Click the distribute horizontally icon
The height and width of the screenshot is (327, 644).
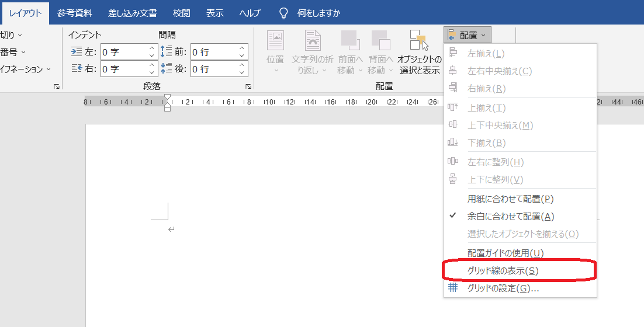point(452,161)
